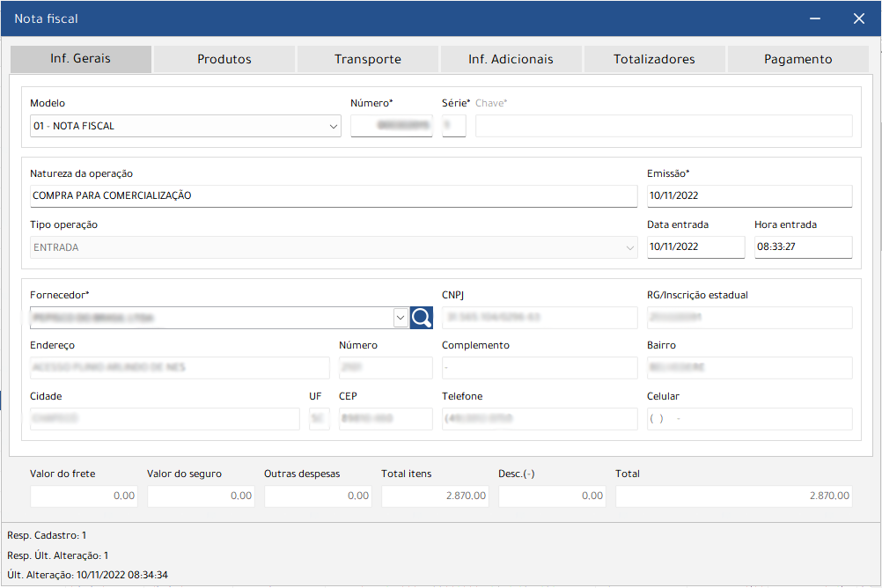Select the Outras despesas field

coord(318,496)
